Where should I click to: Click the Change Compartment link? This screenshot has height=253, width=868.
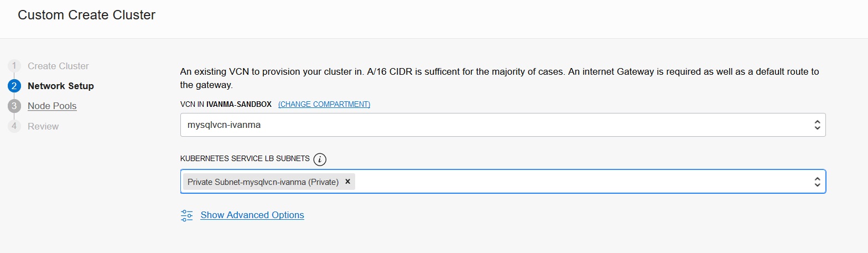pyautogui.click(x=324, y=104)
